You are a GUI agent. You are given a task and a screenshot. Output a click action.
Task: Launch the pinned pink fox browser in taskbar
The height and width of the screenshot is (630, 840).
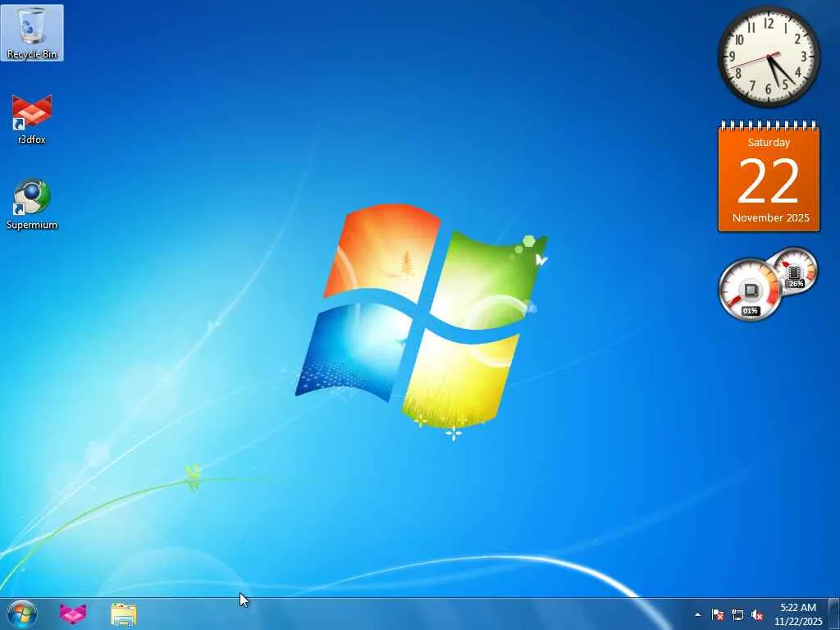73,614
